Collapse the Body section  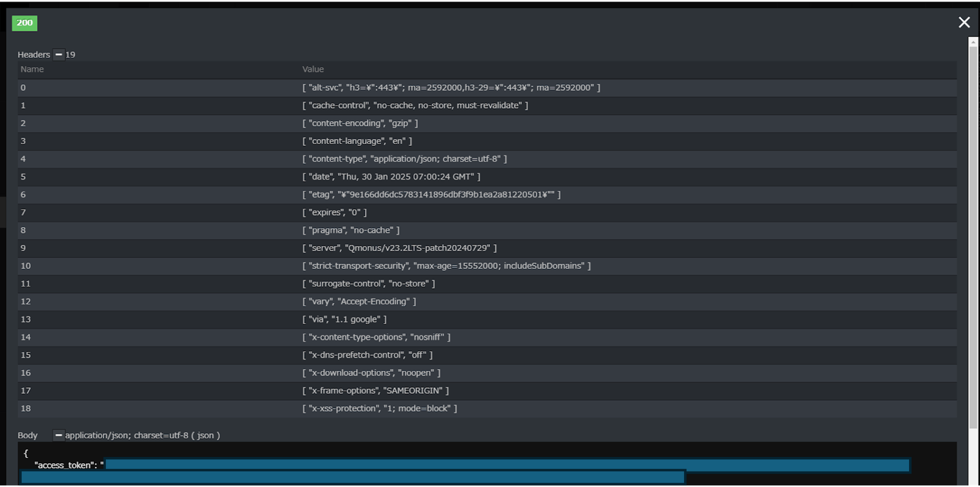click(58, 435)
